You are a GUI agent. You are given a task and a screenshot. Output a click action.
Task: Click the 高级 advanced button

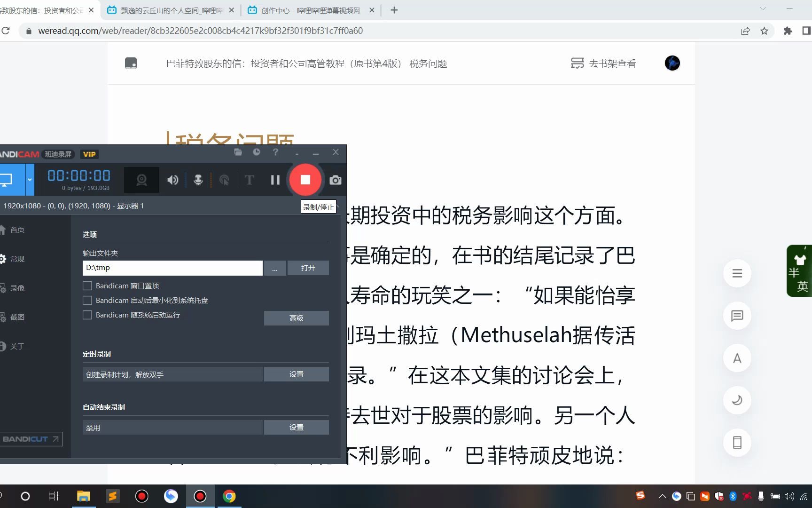point(296,318)
